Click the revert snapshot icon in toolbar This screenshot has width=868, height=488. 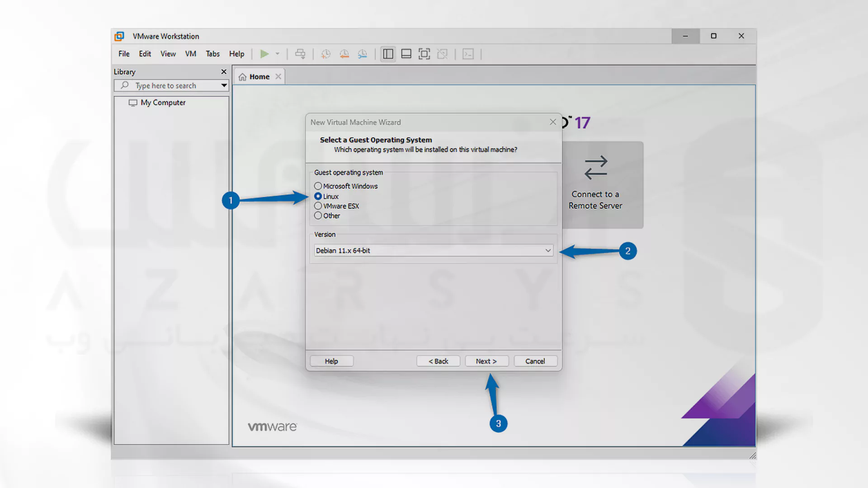click(344, 54)
